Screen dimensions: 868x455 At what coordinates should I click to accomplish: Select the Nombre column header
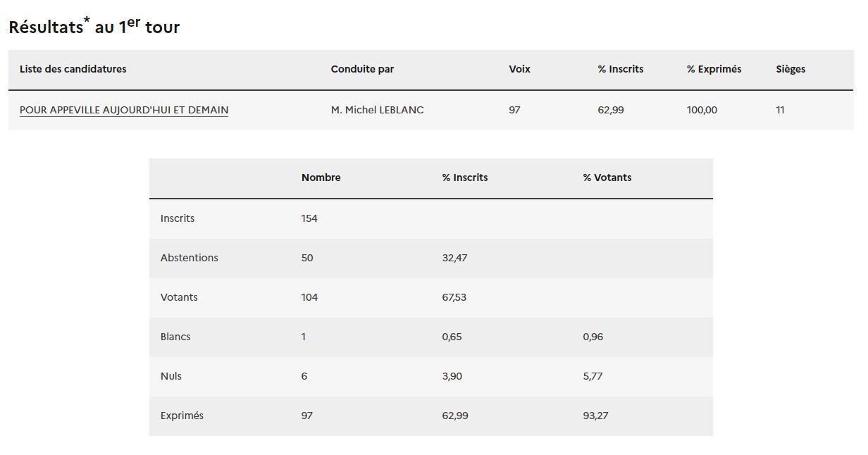pos(321,177)
